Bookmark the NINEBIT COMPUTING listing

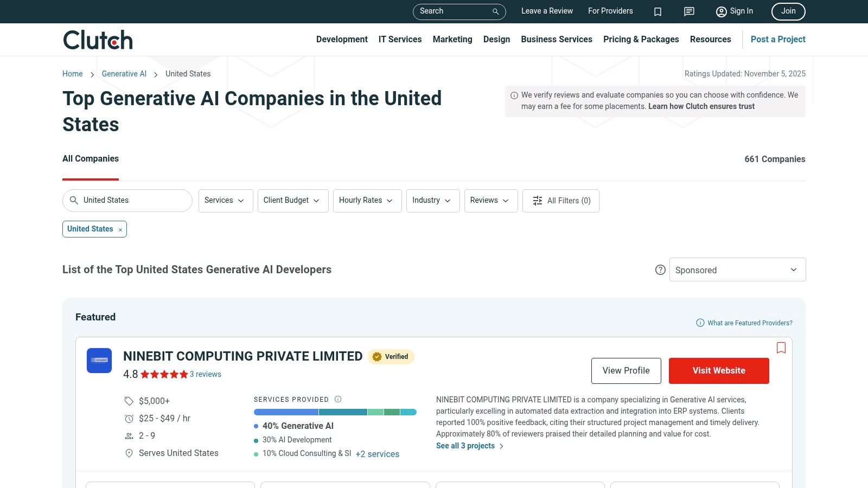(781, 348)
